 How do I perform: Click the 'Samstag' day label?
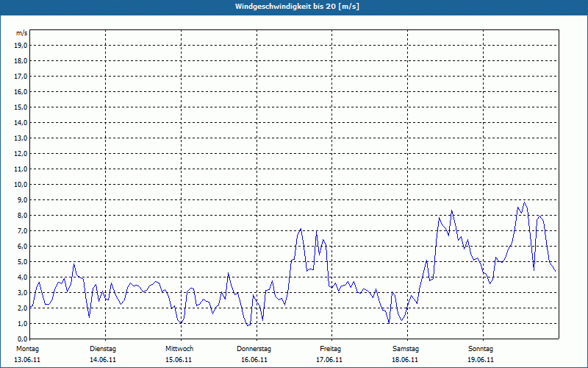[406, 349]
